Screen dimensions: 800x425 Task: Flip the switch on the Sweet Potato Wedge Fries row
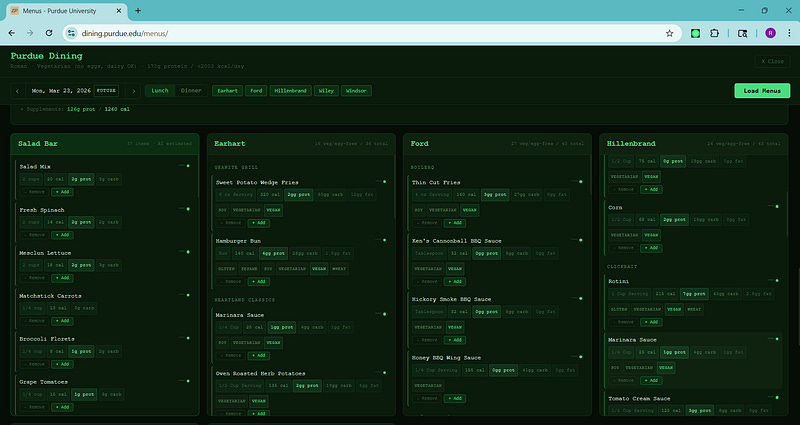pyautogui.click(x=381, y=181)
